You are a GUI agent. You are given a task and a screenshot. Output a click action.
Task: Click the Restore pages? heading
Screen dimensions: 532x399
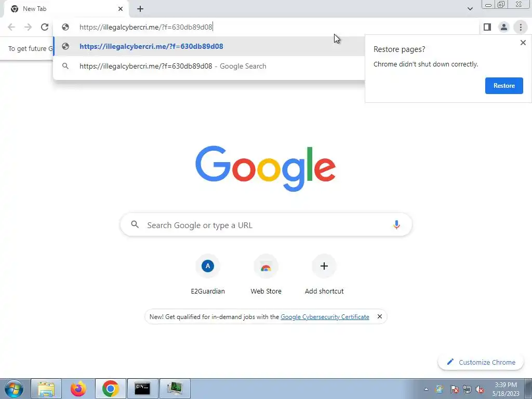tap(400, 49)
